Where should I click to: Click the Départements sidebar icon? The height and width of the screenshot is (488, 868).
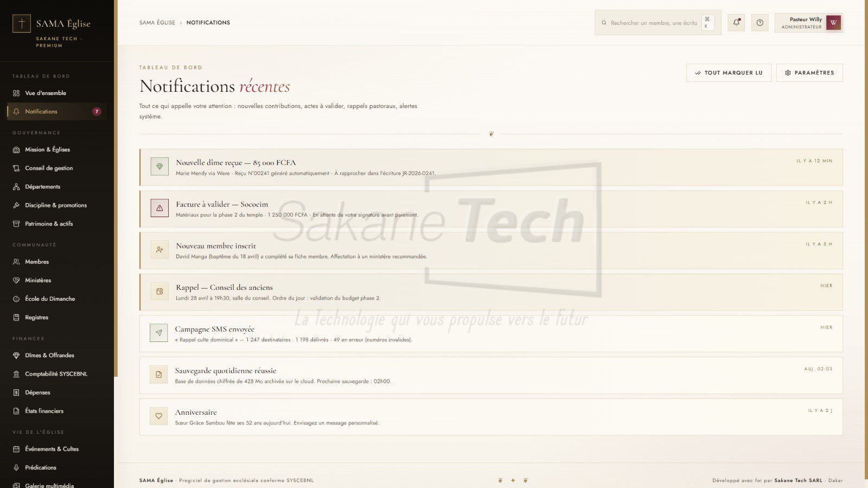point(16,187)
